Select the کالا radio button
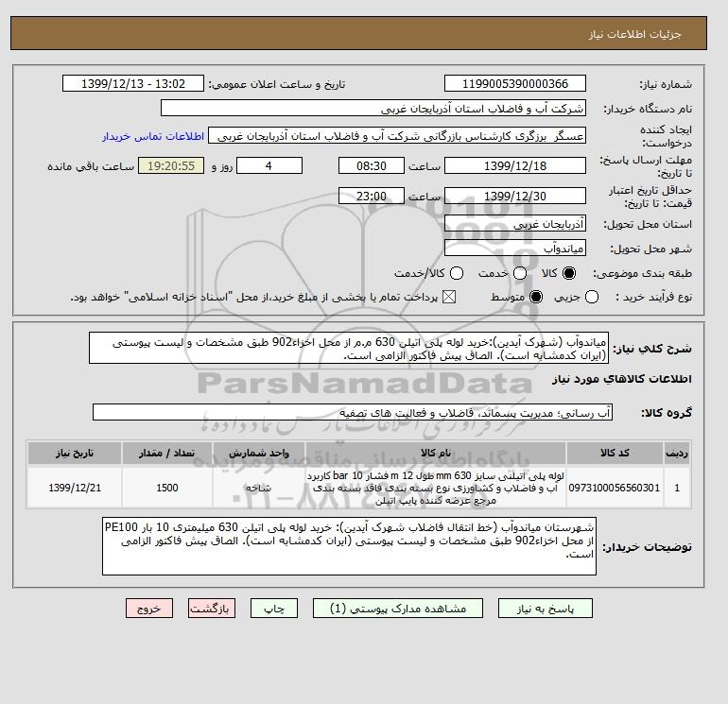Viewport: 728px width, 704px height. [x=569, y=273]
